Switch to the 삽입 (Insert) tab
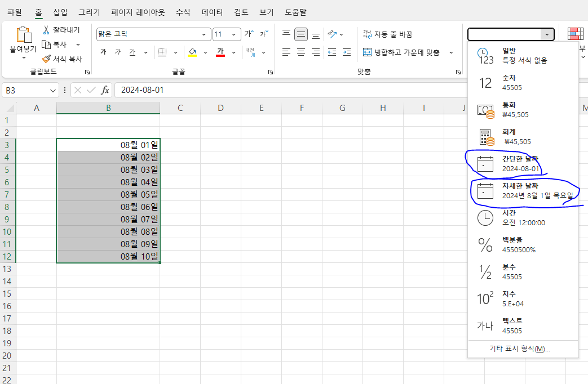 click(60, 12)
